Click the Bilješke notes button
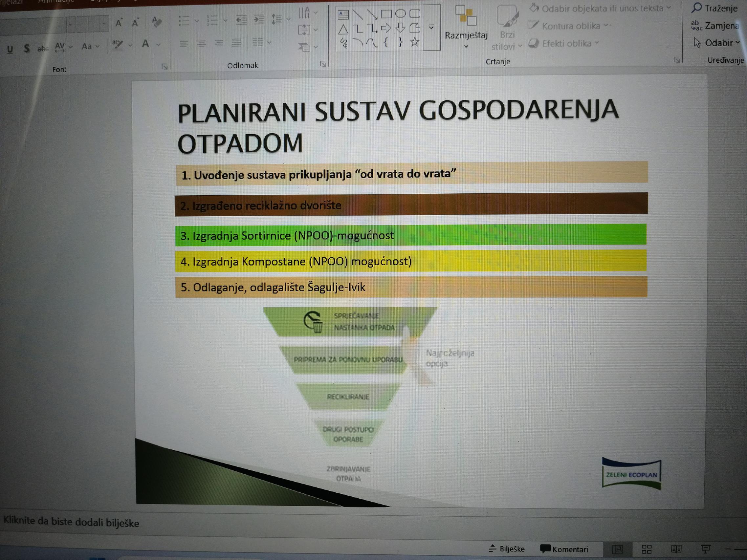 pos(507,549)
